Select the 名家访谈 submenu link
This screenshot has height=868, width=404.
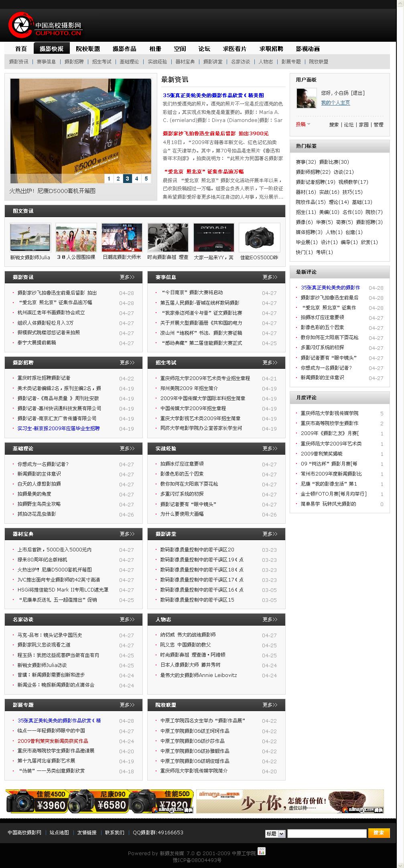click(240, 62)
